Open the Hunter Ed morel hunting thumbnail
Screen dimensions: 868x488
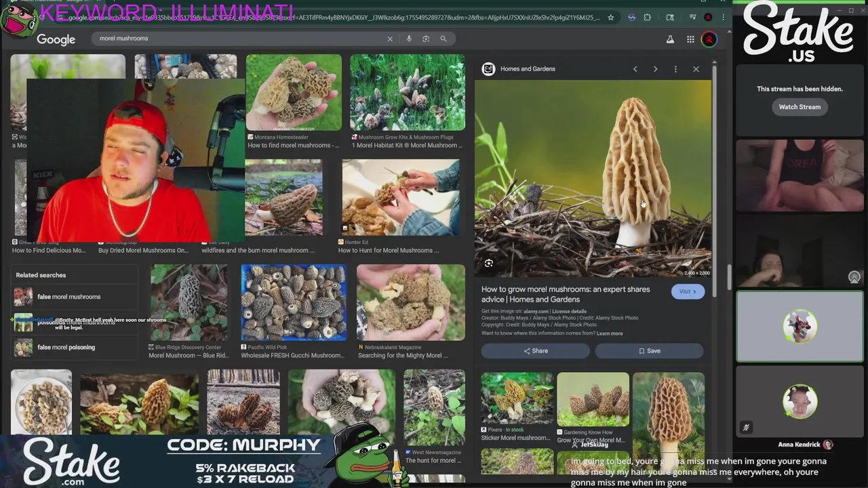[401, 197]
